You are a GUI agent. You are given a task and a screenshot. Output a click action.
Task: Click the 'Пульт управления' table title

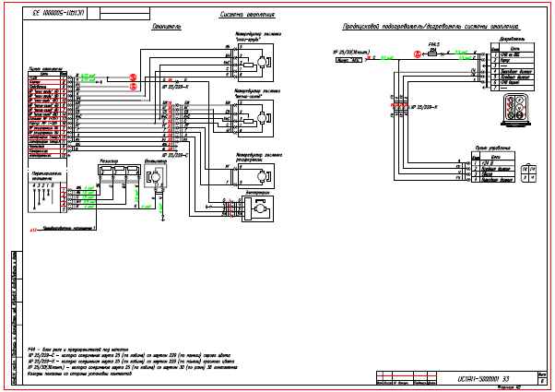[493, 148]
